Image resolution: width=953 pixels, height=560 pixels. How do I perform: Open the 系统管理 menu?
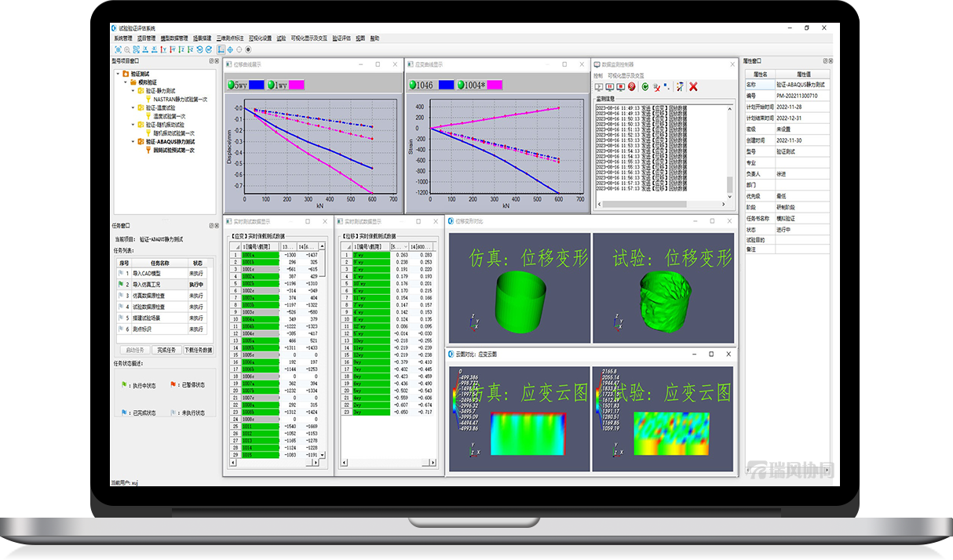click(x=122, y=38)
